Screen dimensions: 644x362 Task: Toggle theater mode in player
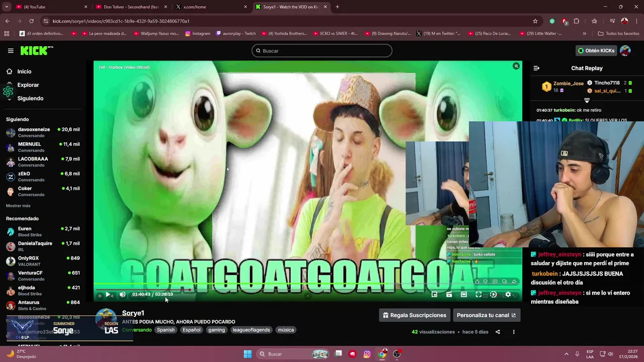click(x=464, y=295)
